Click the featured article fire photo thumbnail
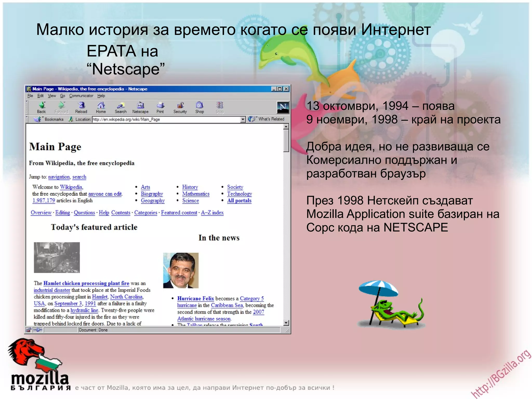Image resolution: width=532 pixels, height=399 pixels. coord(57,258)
